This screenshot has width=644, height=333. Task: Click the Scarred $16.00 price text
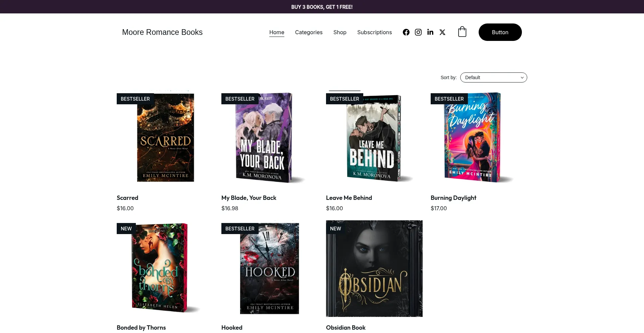click(125, 208)
